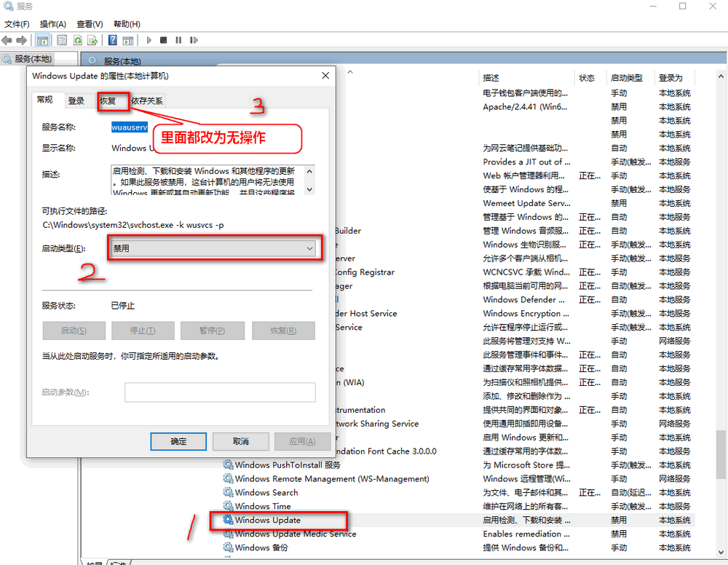728x565 pixels.
Task: Click the services list scroll-up arrow
Action: [721, 76]
